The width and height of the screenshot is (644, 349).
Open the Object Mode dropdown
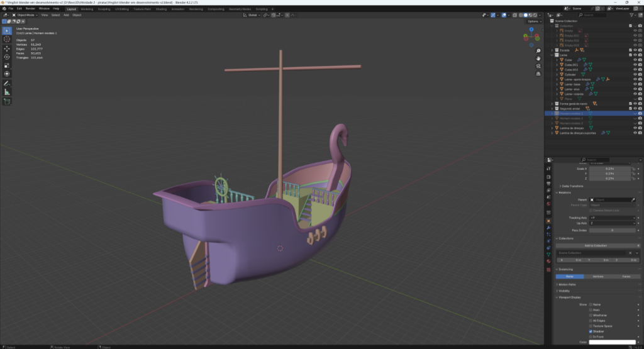click(x=25, y=14)
